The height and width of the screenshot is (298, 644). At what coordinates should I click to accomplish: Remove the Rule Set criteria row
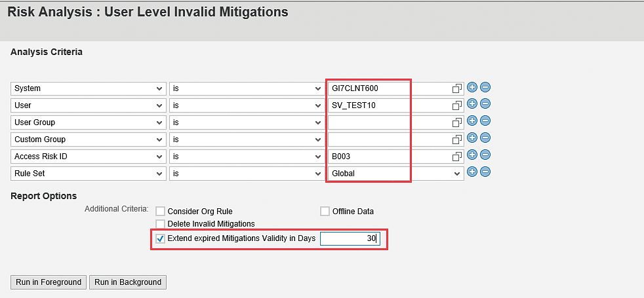tap(485, 172)
